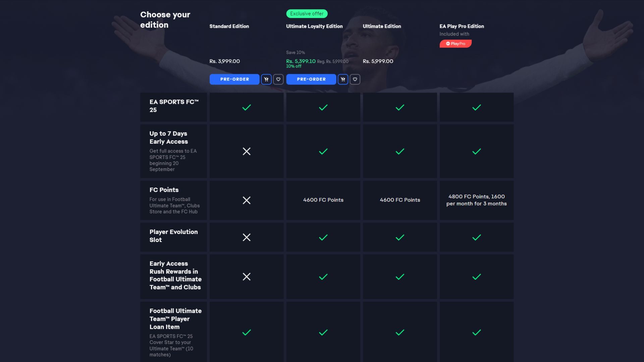Click the Exclusive offer badge
The height and width of the screenshot is (362, 644).
(307, 14)
